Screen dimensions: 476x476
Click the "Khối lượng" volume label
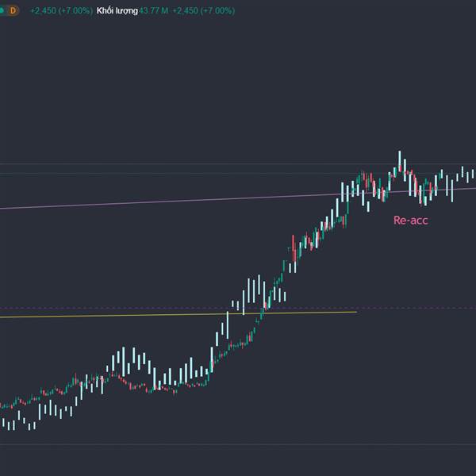(117, 11)
